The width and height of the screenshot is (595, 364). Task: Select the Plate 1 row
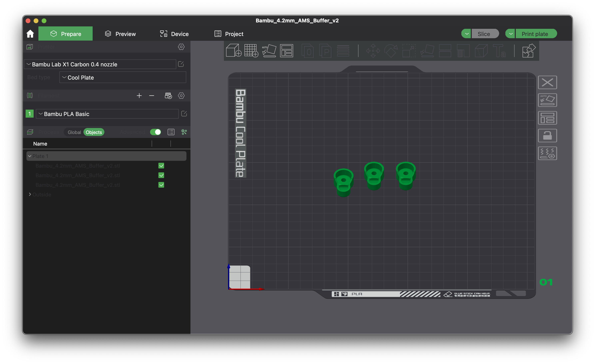click(x=106, y=156)
